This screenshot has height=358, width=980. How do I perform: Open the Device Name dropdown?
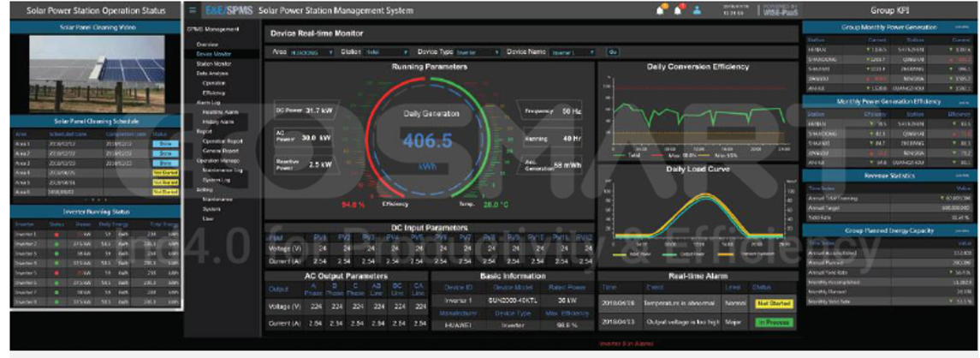click(575, 52)
